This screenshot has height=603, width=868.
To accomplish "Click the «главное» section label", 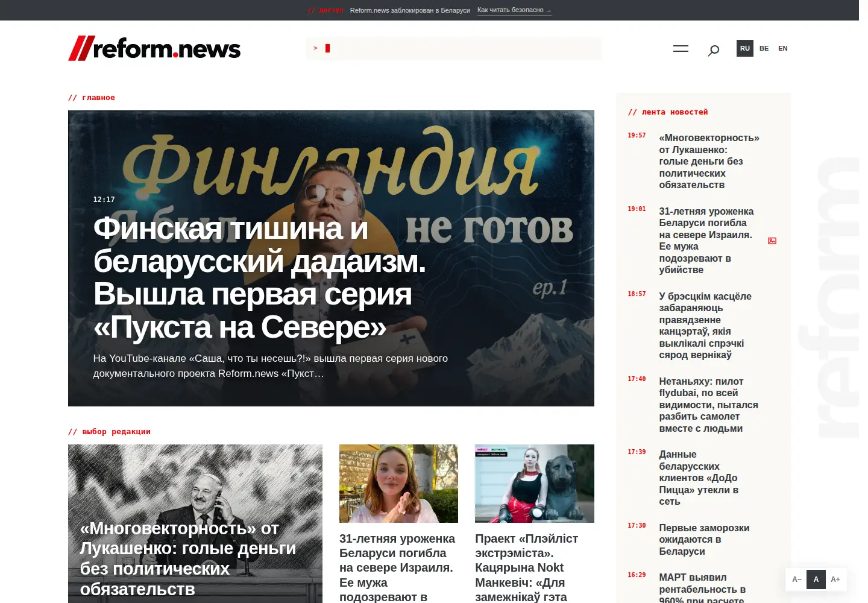I will click(92, 98).
